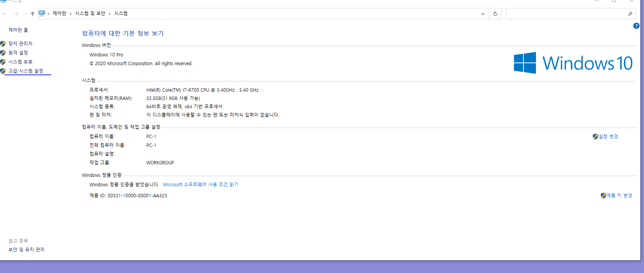Click 제품 키 변경 link

point(619,195)
